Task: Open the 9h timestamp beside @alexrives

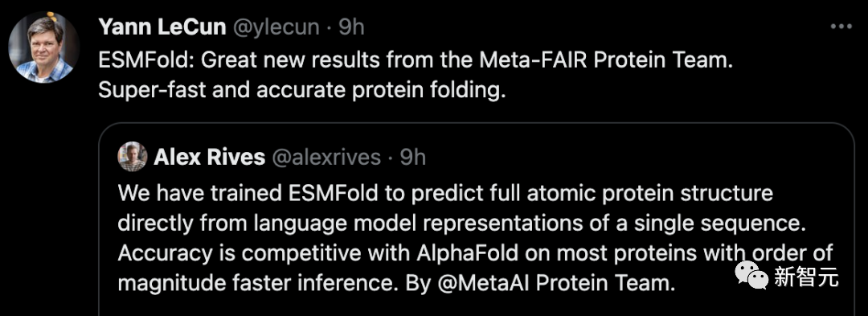Action: click(413, 157)
